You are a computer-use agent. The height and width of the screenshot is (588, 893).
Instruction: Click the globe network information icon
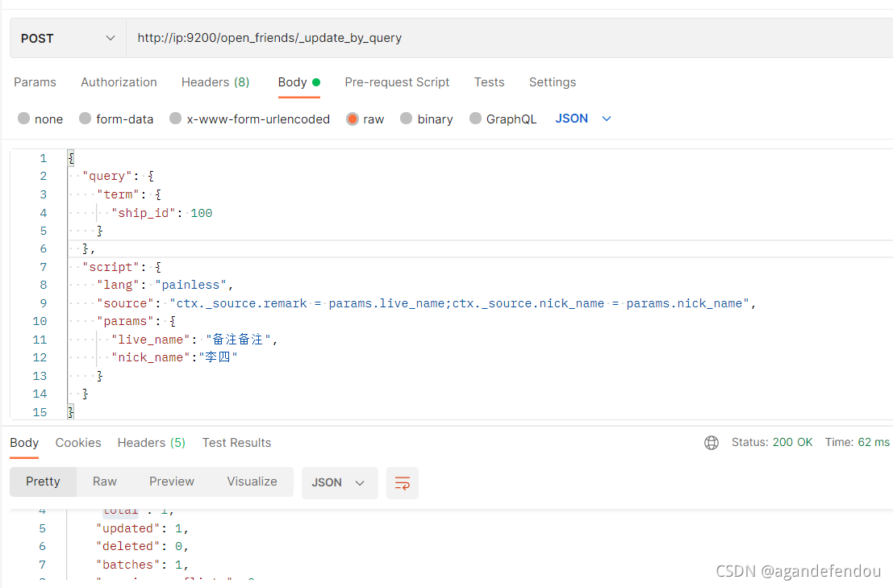tap(711, 442)
